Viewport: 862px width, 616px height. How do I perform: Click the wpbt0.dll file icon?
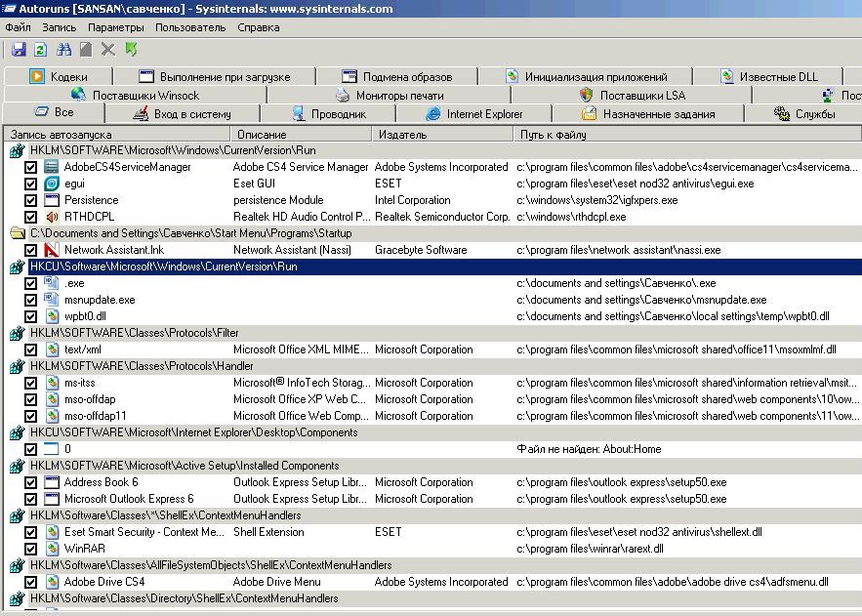(52, 316)
